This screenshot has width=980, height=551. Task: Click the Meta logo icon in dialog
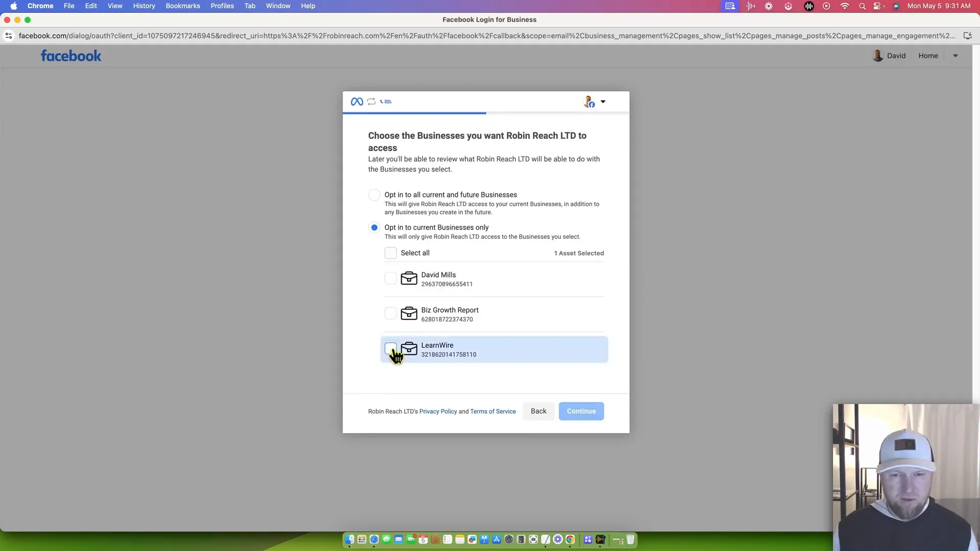point(357,102)
